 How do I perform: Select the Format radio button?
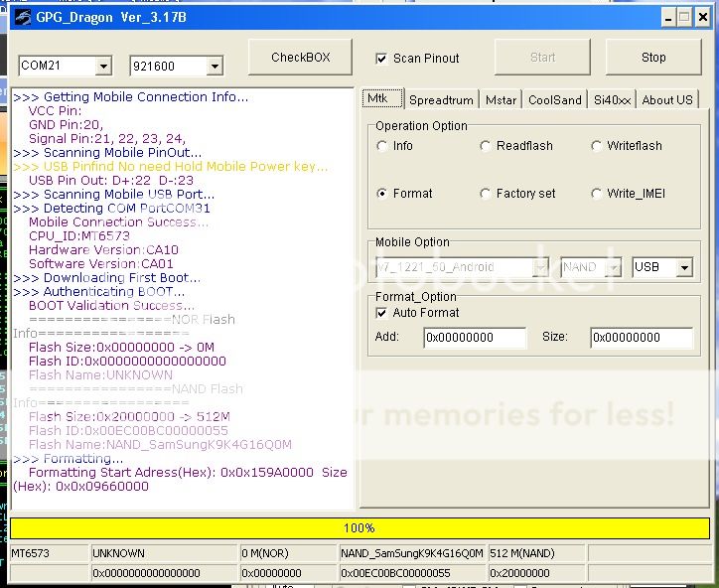point(382,194)
